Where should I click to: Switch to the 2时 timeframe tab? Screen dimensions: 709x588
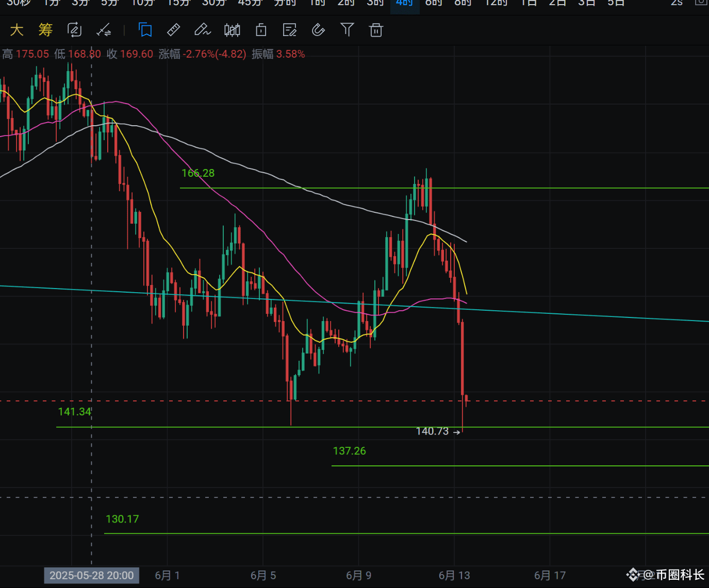tap(346, 3)
